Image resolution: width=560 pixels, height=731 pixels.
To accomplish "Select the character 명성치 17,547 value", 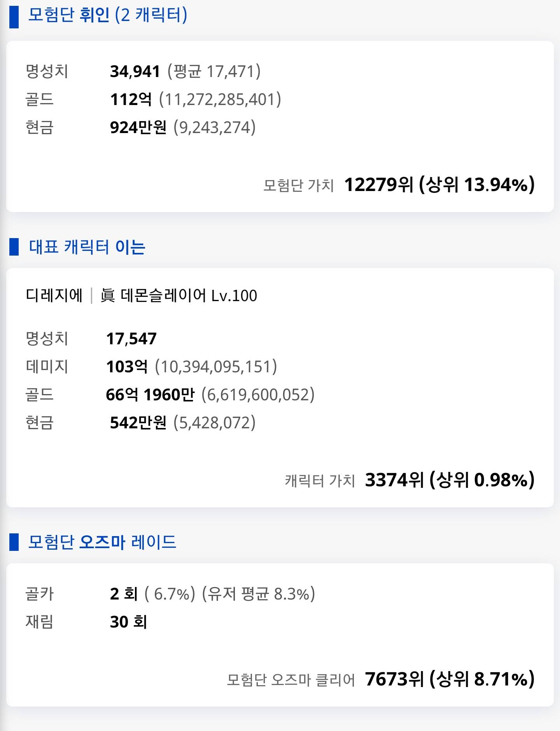I will [131, 338].
